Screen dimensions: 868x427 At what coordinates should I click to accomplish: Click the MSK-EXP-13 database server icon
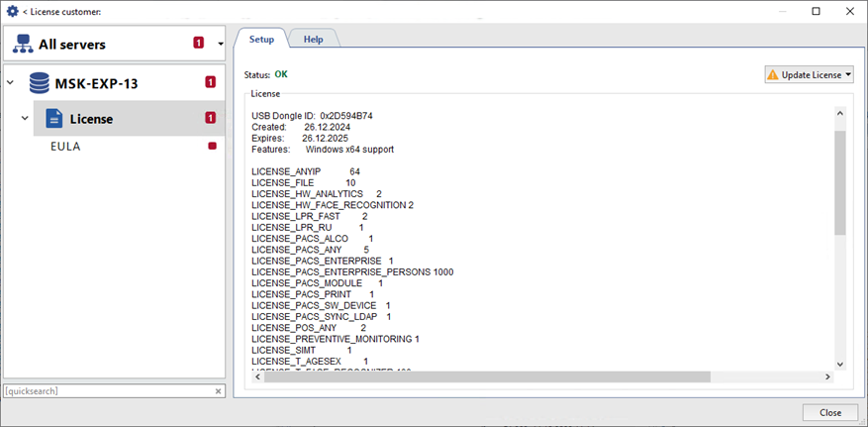(x=40, y=82)
